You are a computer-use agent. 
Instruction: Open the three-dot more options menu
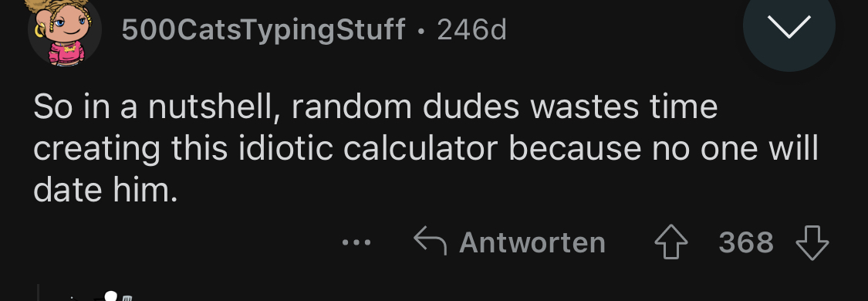356,242
